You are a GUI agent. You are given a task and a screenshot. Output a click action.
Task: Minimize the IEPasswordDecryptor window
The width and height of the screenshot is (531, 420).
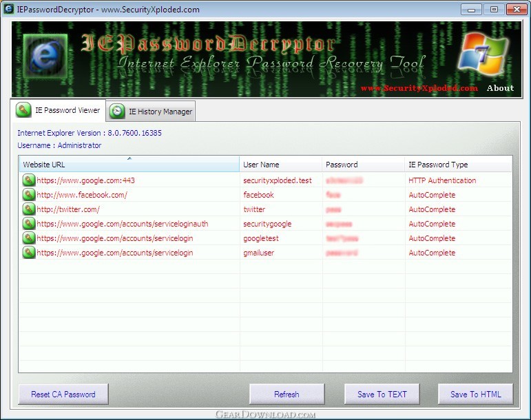click(x=471, y=10)
